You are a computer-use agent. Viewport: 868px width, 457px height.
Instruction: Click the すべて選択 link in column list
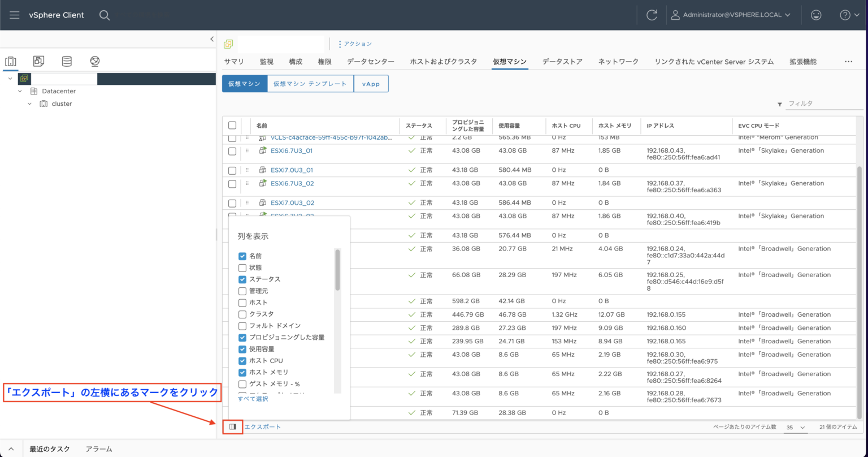tap(253, 398)
